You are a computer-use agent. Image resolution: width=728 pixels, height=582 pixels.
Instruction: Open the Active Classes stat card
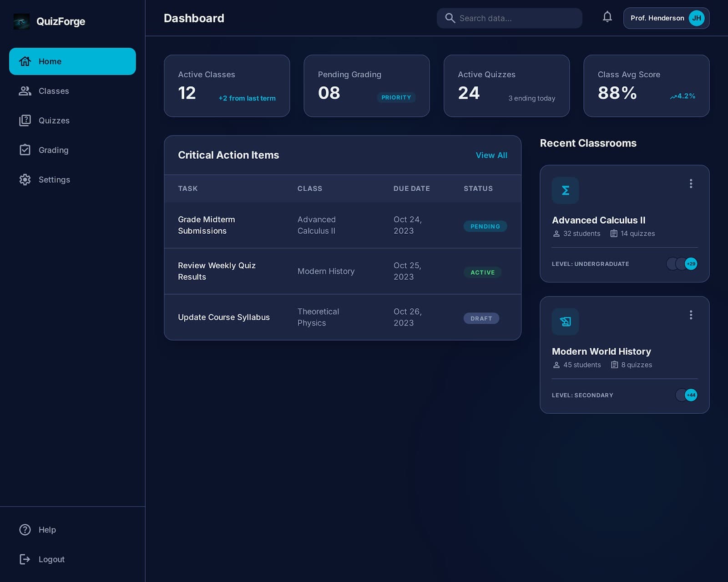tap(227, 86)
